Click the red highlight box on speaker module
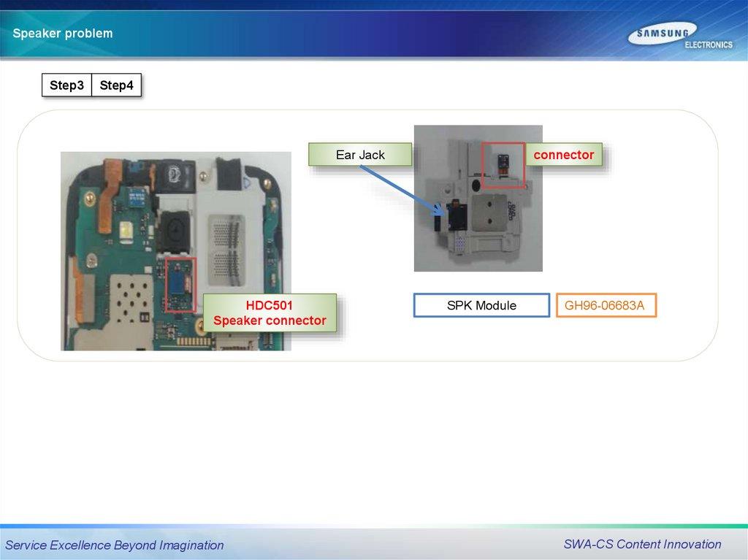748x560 pixels. 503,165
